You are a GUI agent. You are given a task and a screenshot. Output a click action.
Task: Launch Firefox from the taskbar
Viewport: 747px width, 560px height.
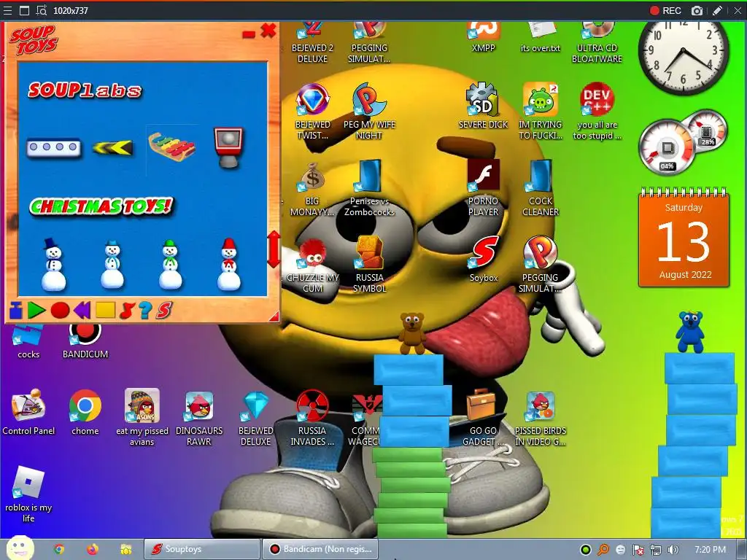(x=93, y=549)
